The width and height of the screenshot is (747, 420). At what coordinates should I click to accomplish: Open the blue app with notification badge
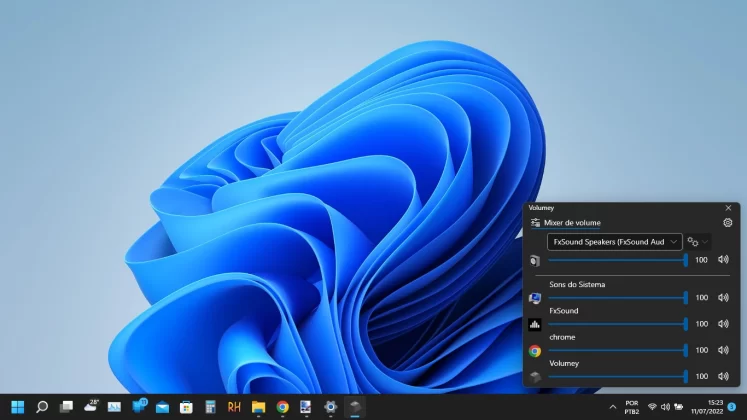pyautogui.click(x=139, y=406)
